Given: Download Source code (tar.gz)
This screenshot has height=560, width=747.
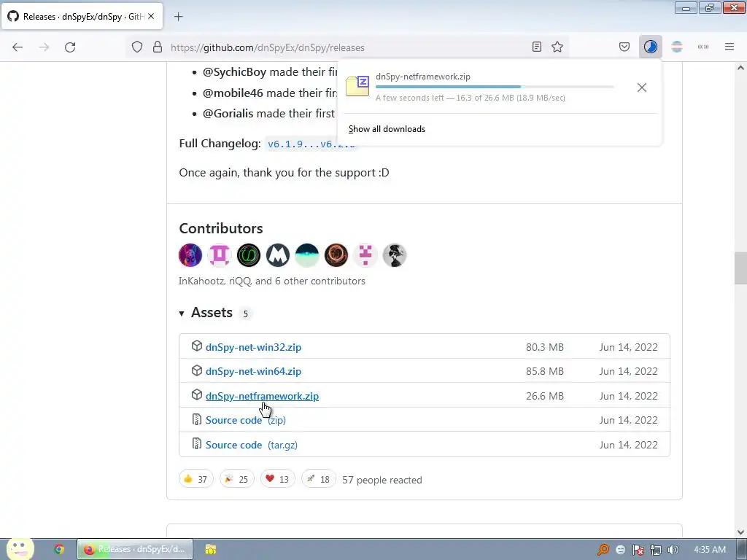Looking at the screenshot, I should coord(252,446).
